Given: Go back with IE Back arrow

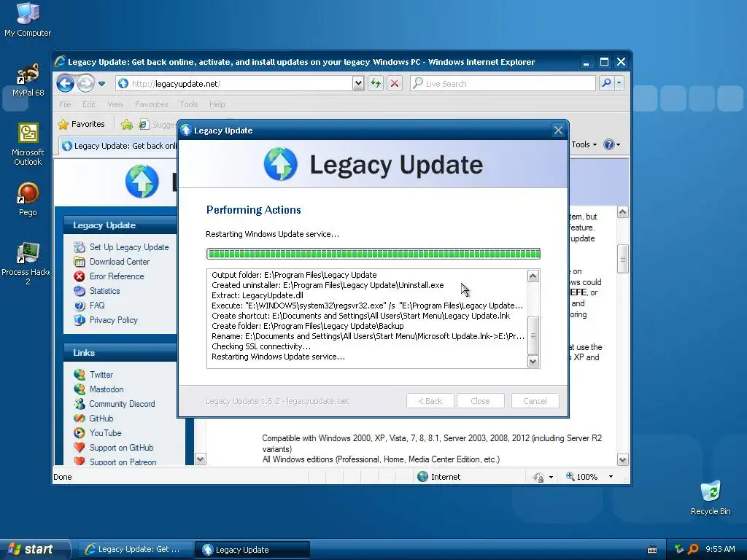Looking at the screenshot, I should 65,83.
